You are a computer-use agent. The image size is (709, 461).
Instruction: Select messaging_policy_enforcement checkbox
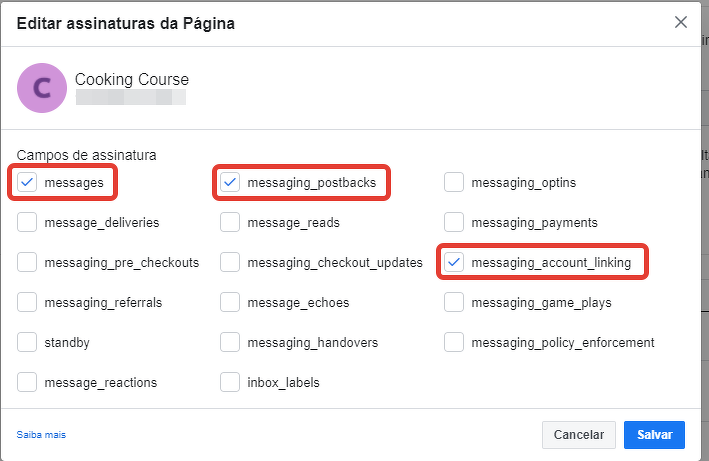click(x=454, y=342)
